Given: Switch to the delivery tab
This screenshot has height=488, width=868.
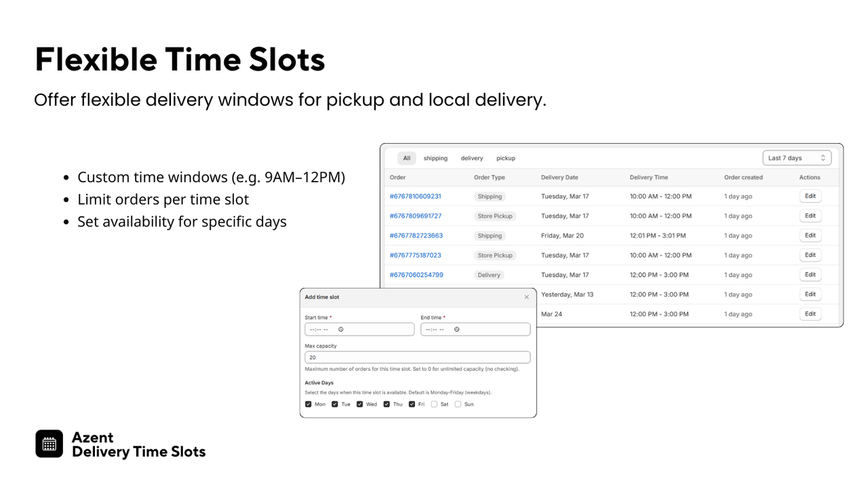Looking at the screenshot, I should pos(472,158).
